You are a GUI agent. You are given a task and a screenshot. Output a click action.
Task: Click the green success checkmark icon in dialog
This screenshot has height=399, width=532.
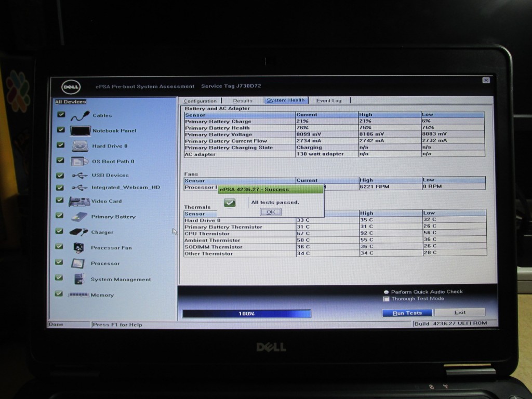coord(230,203)
